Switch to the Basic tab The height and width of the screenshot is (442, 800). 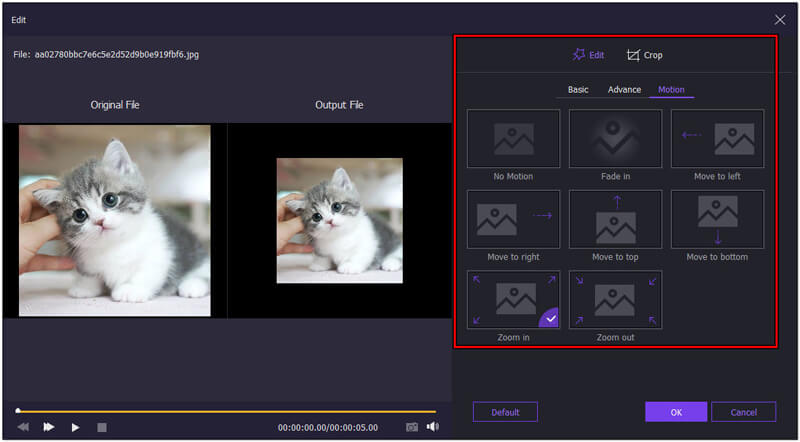pos(578,90)
